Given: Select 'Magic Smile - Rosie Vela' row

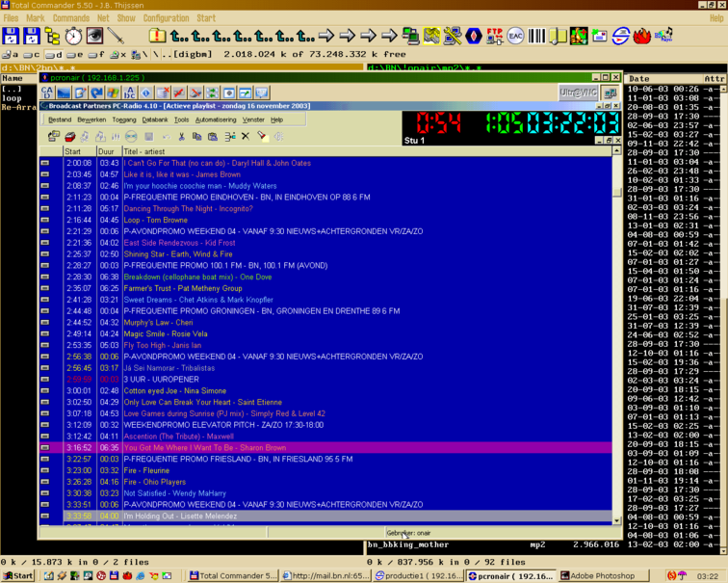Looking at the screenshot, I should (325, 334).
